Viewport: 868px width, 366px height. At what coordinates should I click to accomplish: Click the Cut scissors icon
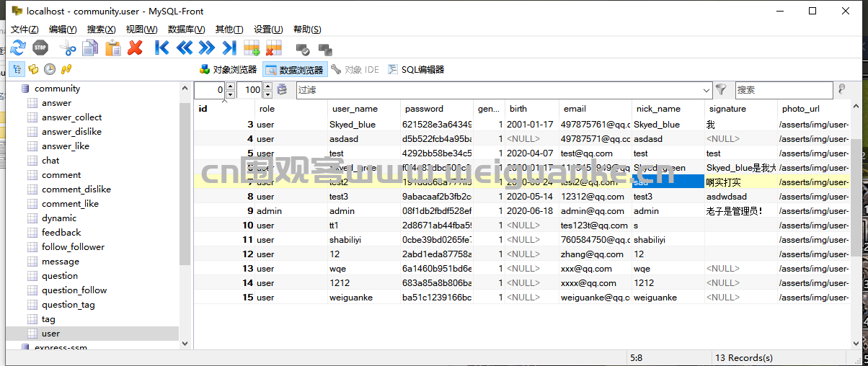click(67, 48)
